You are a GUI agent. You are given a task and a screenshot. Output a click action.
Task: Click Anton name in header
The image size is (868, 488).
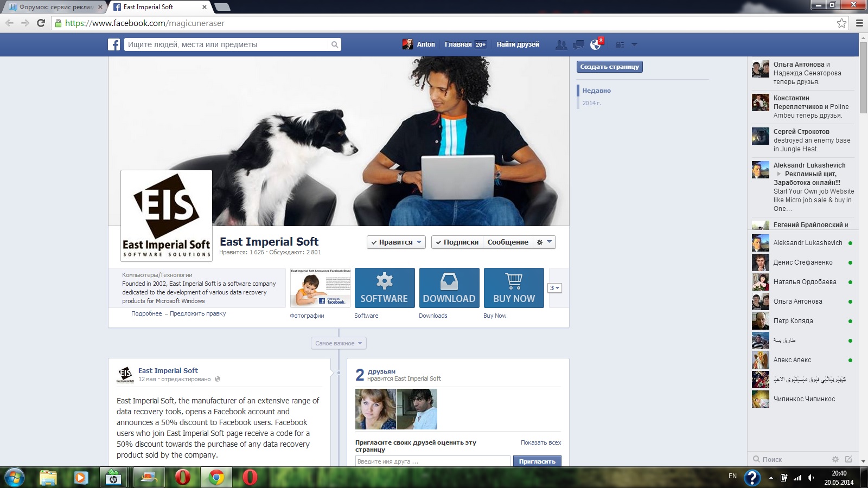[426, 44]
